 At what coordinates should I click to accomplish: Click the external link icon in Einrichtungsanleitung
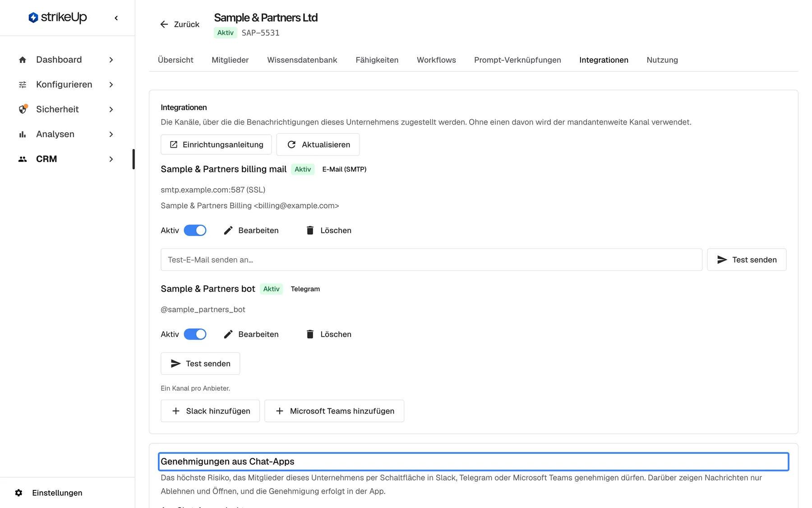click(x=174, y=144)
